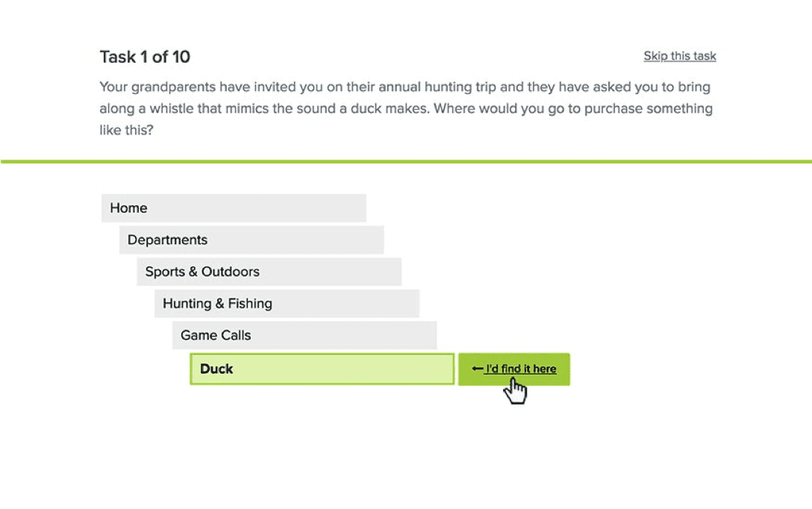
Task: Click the Home row in the tree
Action: (234, 208)
